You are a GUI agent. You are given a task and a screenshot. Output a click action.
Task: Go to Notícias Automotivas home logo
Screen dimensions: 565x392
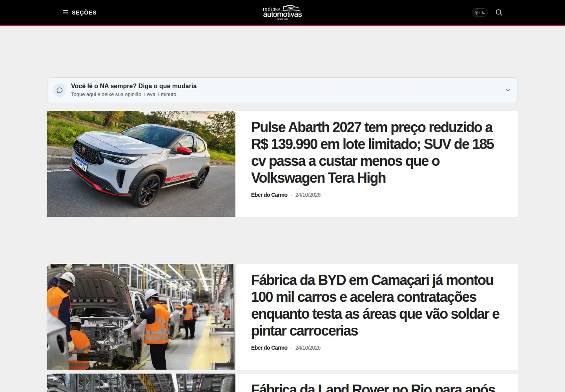(282, 13)
